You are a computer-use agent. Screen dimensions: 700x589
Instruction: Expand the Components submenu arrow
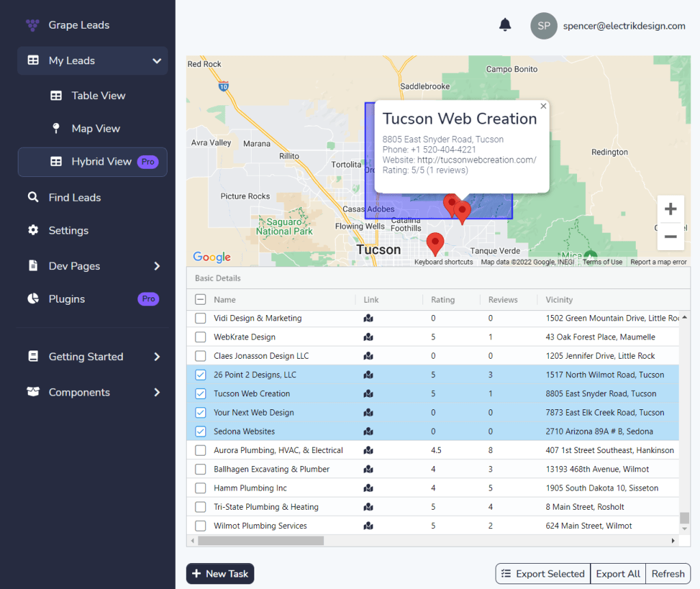[157, 392]
